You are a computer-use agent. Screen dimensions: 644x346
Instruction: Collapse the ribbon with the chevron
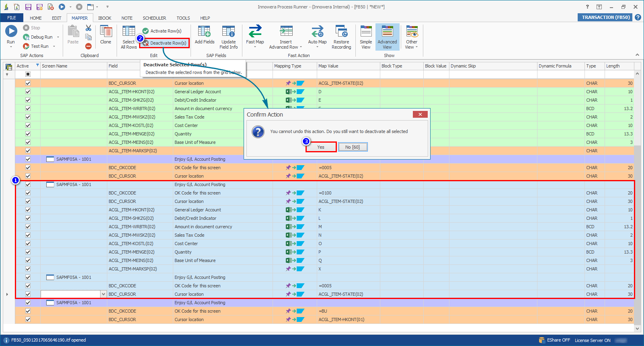(x=637, y=55)
